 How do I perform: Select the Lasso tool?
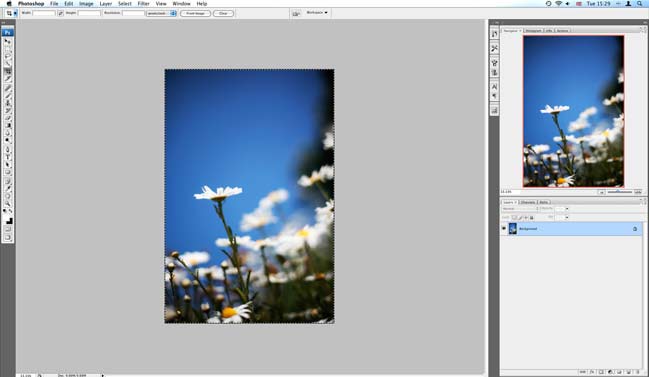click(8, 56)
